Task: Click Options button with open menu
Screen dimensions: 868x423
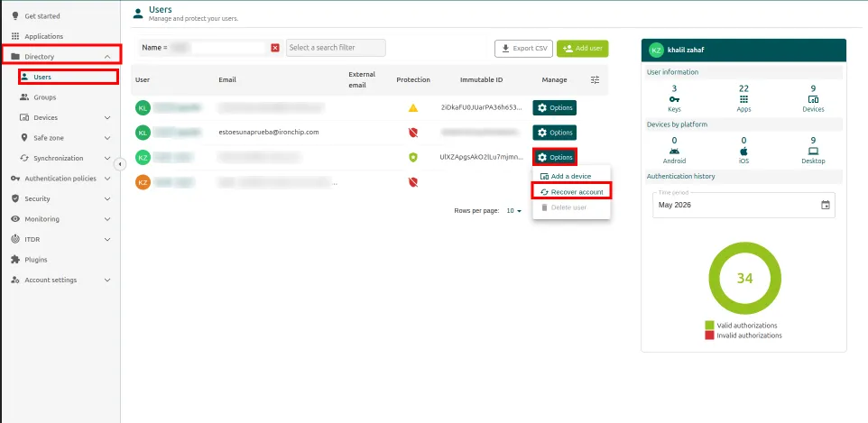Action: tap(555, 158)
